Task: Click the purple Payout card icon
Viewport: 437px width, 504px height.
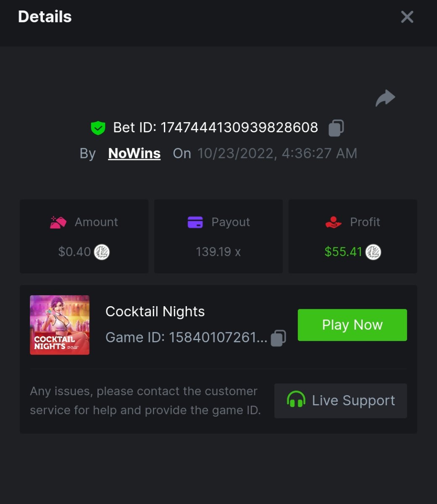Action: click(x=195, y=222)
